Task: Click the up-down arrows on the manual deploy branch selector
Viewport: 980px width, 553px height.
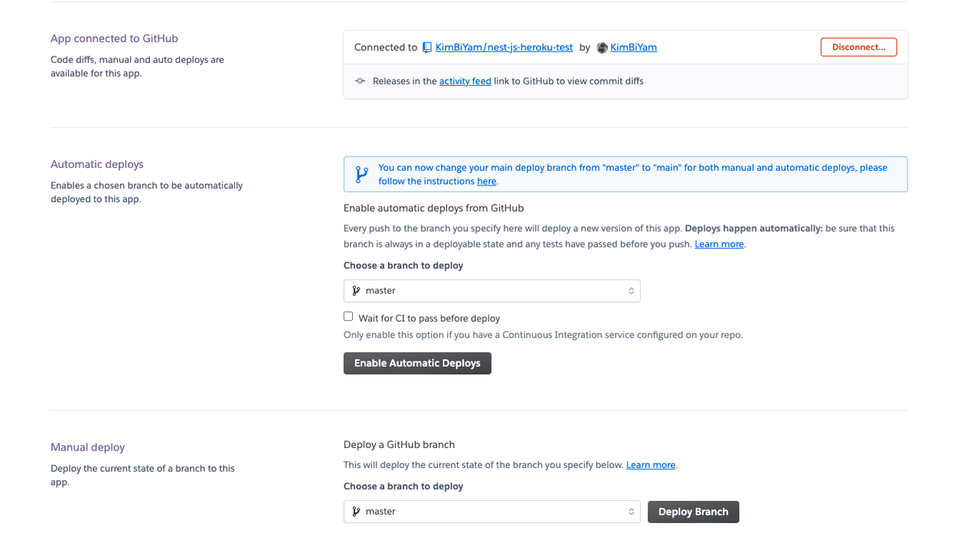Action: pyautogui.click(x=631, y=512)
